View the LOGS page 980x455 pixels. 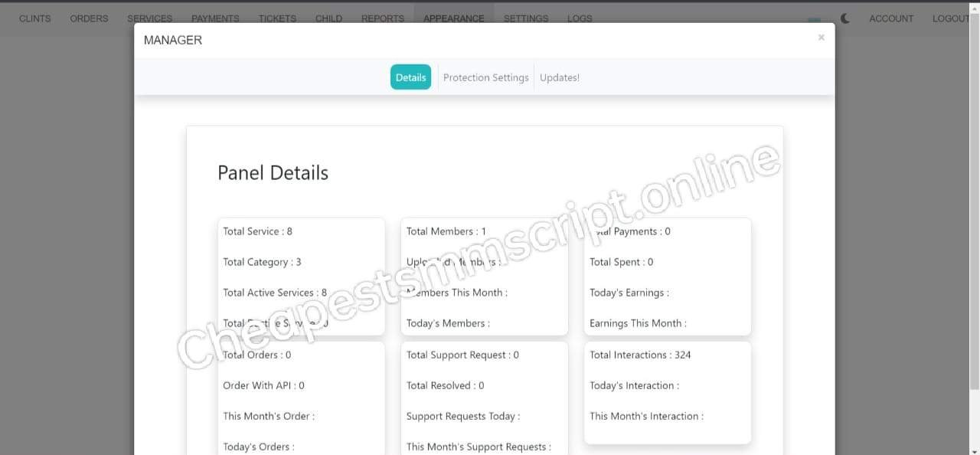coord(580,18)
